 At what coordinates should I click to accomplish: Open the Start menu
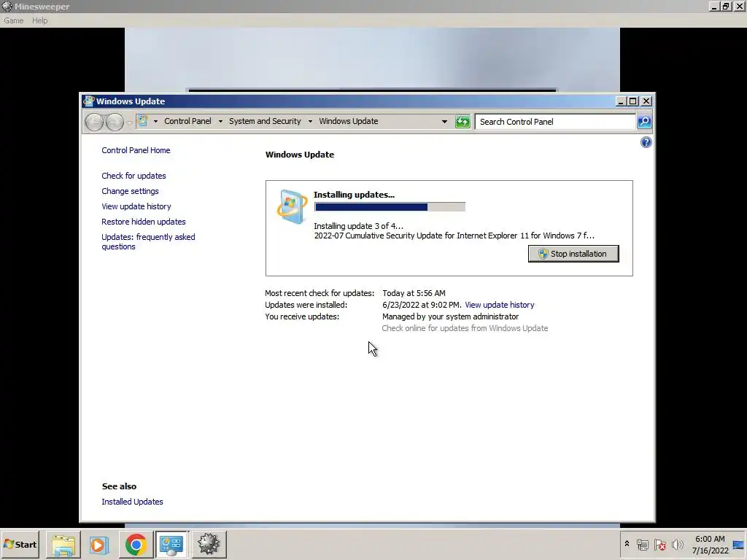(x=20, y=544)
